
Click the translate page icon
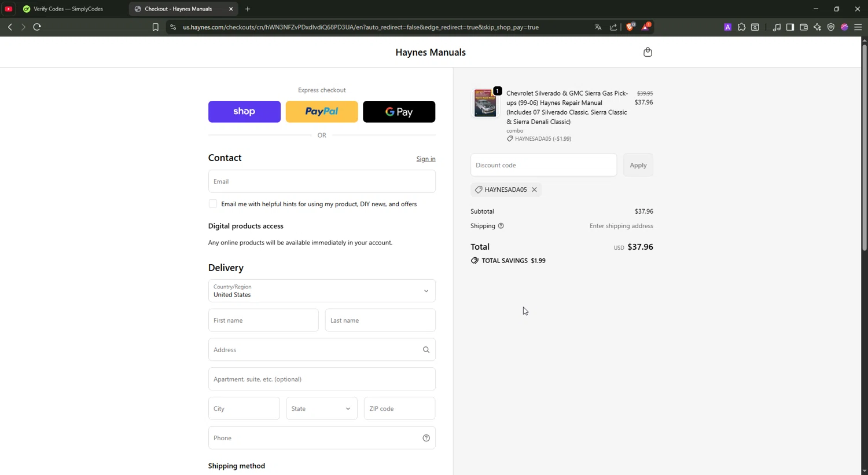[x=598, y=27]
